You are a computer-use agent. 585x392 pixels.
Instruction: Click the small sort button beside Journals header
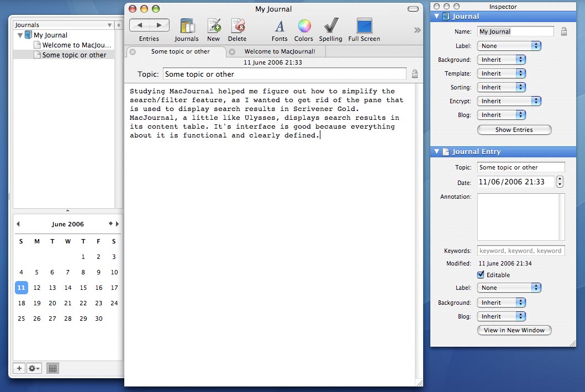119,25
